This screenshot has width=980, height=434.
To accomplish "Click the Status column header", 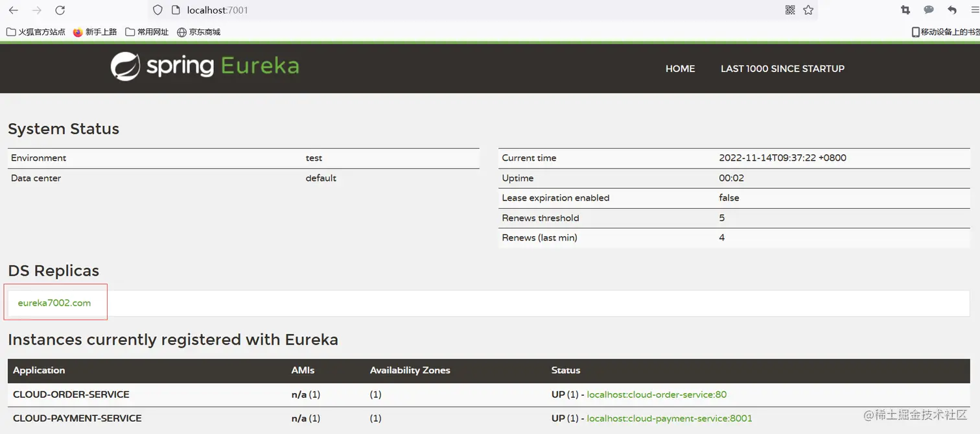I will coord(565,370).
